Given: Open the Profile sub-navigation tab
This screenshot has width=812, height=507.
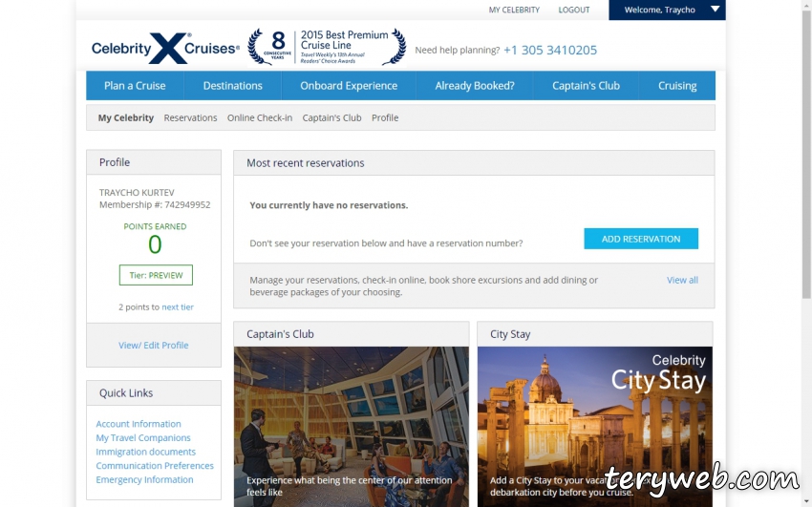Looking at the screenshot, I should [385, 118].
